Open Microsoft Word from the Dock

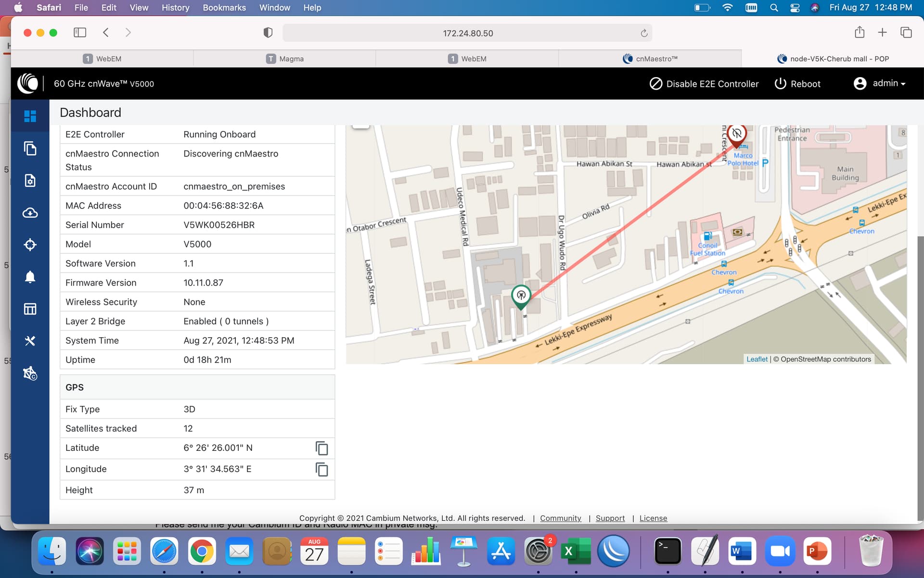[x=742, y=551]
